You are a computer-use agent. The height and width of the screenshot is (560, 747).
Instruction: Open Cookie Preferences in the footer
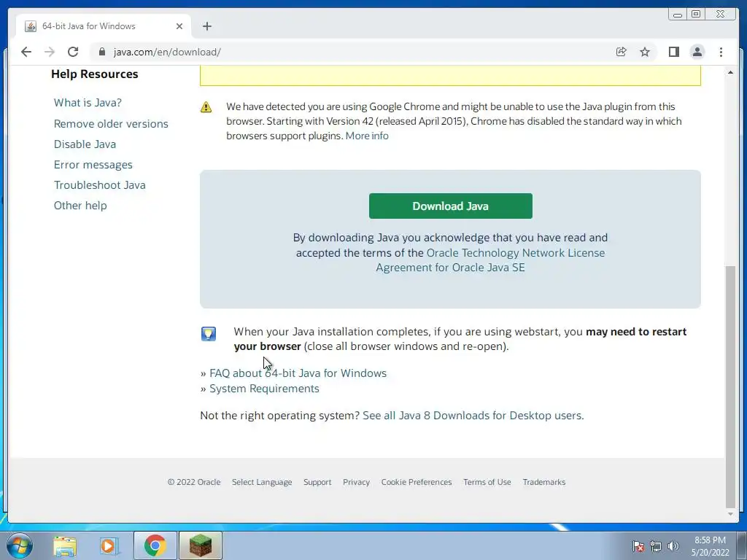pyautogui.click(x=417, y=482)
